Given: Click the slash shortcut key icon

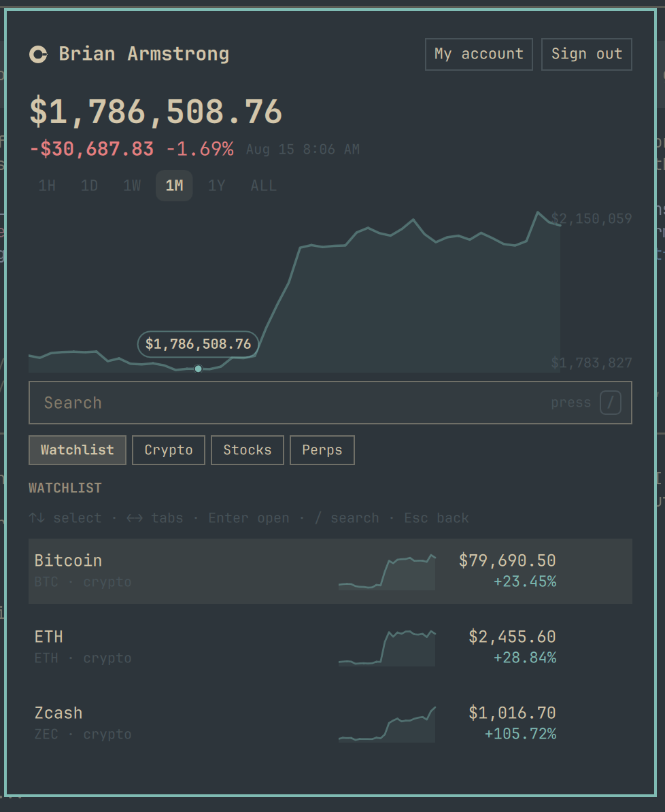Looking at the screenshot, I should 610,403.
